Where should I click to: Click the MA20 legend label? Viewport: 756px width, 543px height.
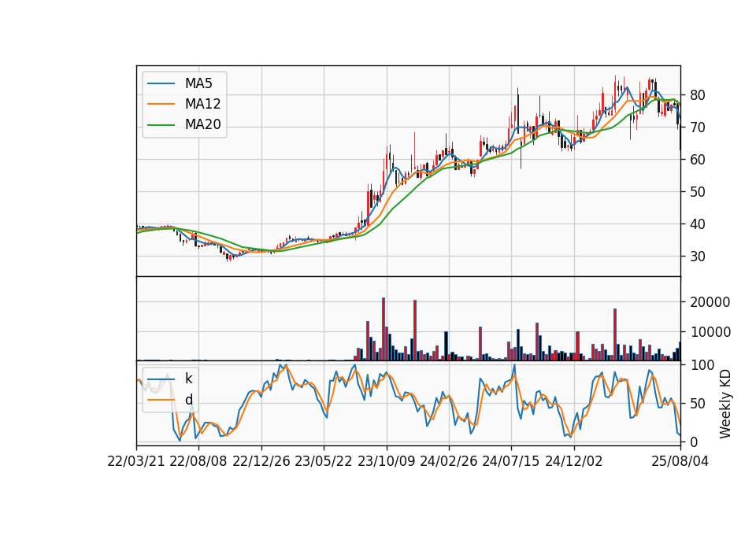click(x=202, y=125)
